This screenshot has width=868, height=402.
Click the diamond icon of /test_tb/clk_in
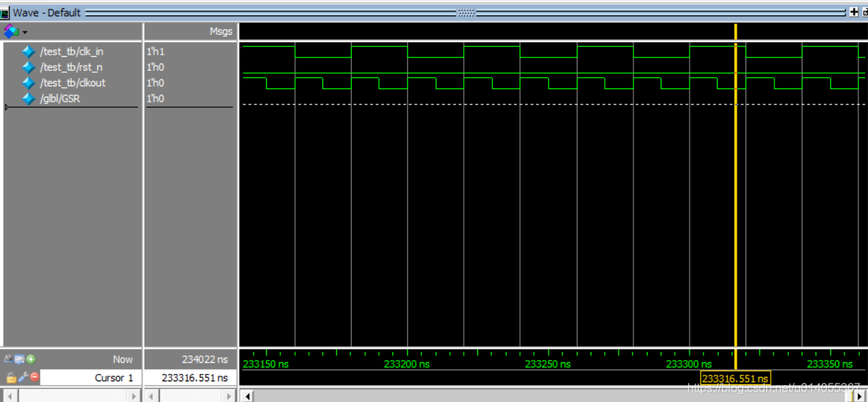(x=28, y=52)
